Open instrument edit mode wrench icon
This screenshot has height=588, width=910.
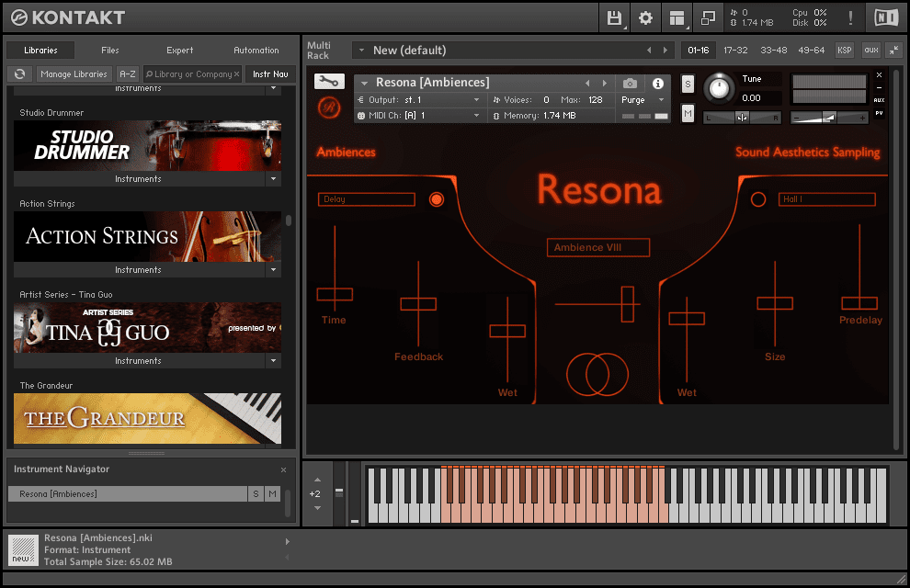(x=329, y=81)
